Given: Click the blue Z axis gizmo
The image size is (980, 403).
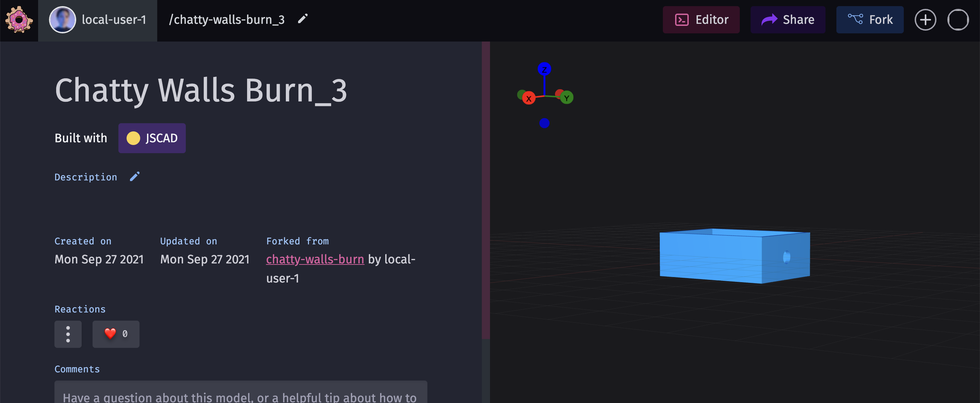Looking at the screenshot, I should pyautogui.click(x=544, y=69).
